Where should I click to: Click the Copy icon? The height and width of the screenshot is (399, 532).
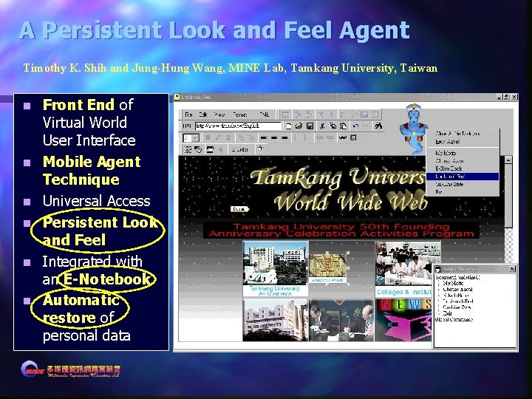[x=332, y=126]
